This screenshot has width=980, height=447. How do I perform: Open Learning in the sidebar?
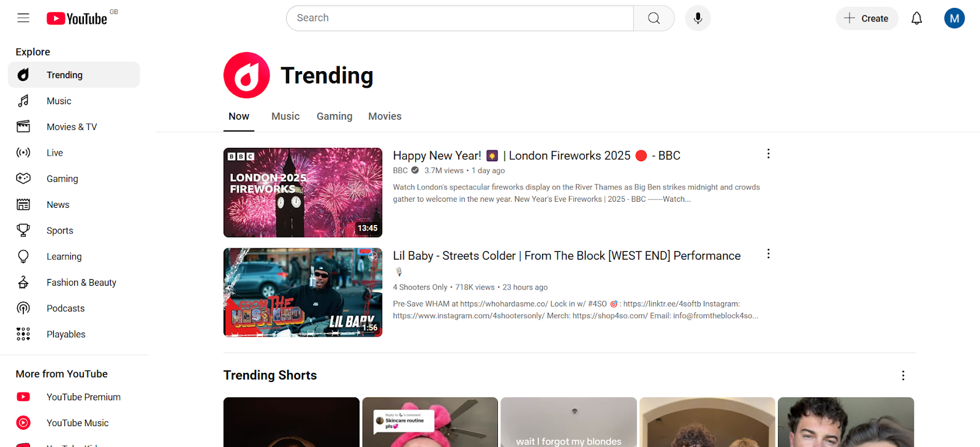(74, 256)
